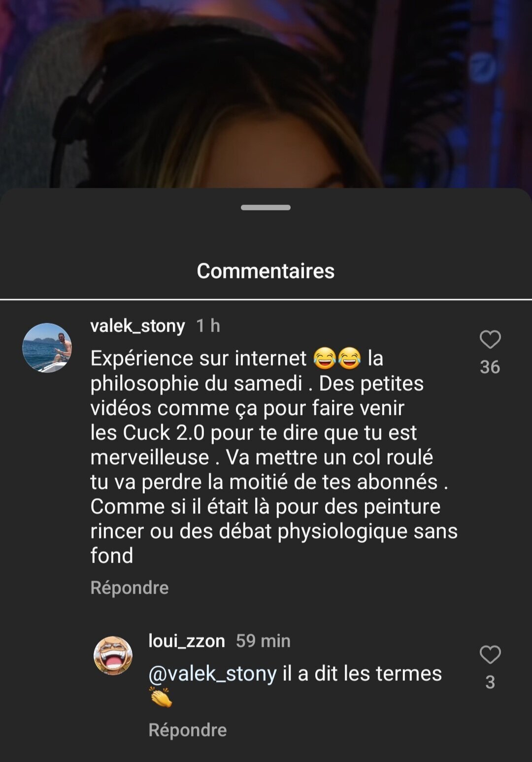The height and width of the screenshot is (762, 532).
Task: Tap the reply text 'il a dit les termes'
Action: point(362,673)
